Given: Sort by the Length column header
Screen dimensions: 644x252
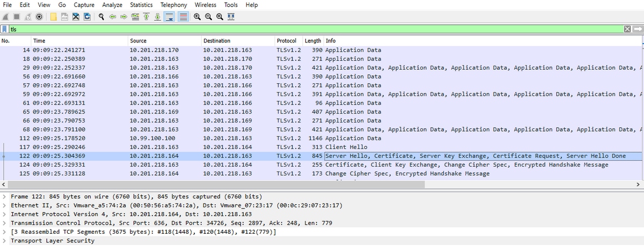Looking at the screenshot, I should (313, 41).
